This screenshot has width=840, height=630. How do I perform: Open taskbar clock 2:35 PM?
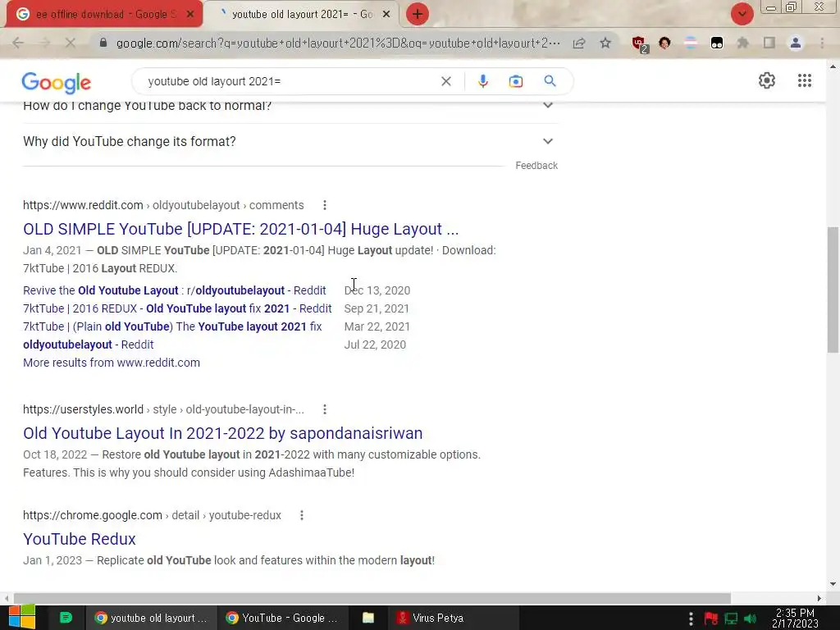click(795, 619)
